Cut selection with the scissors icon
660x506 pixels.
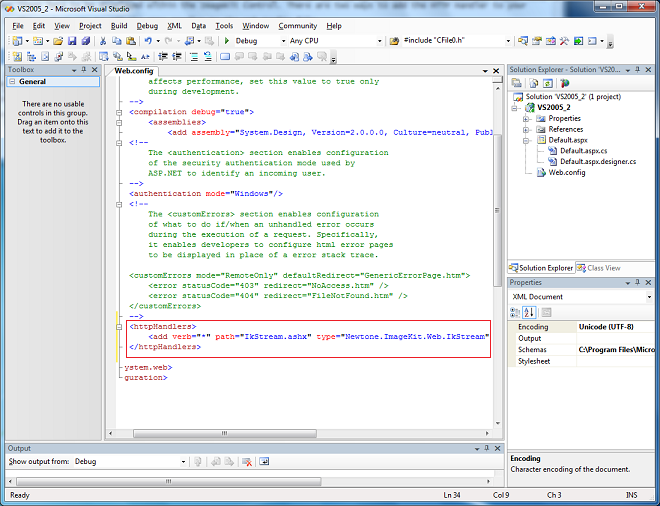pyautogui.click(x=103, y=41)
